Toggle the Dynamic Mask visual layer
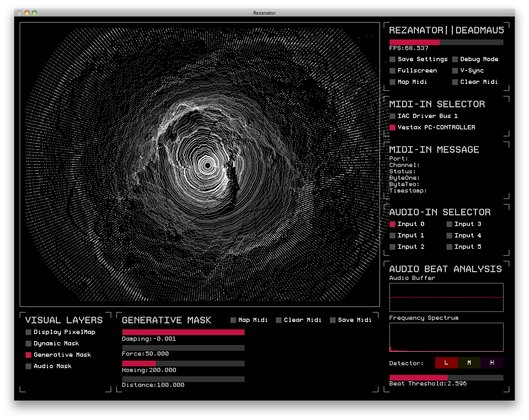Screen dimensions: 529x420 point(28,343)
